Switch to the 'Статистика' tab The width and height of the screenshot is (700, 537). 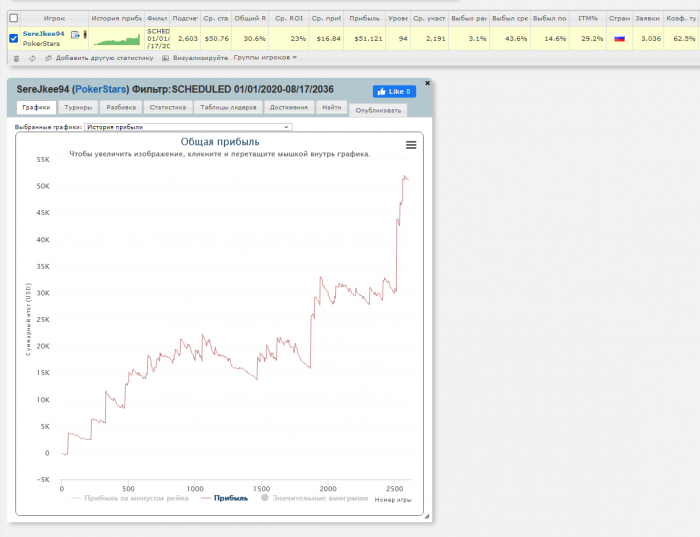[168, 107]
